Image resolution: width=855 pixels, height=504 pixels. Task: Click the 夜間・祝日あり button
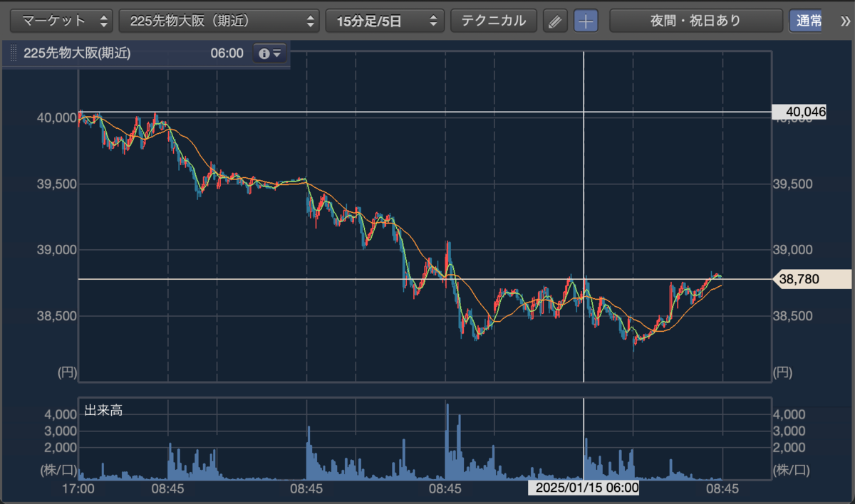pyautogui.click(x=695, y=21)
